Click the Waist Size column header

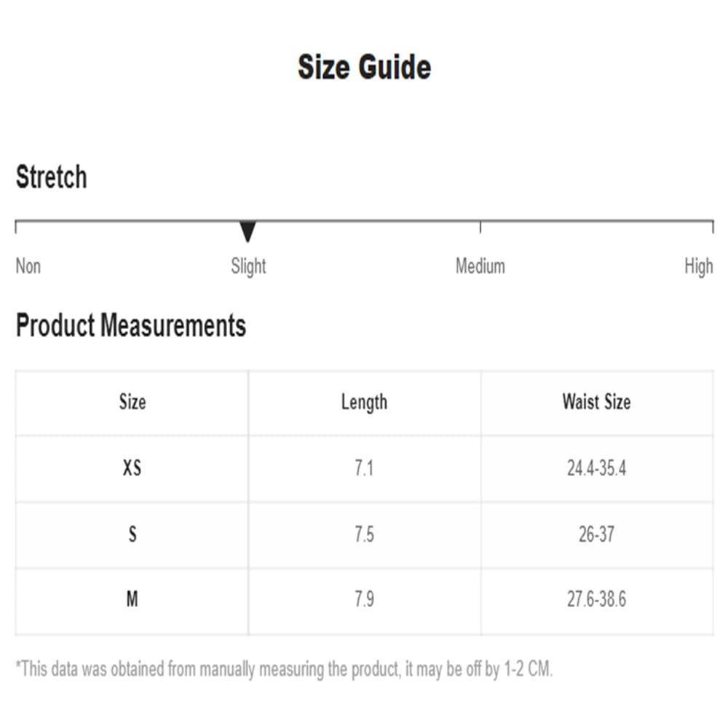597,402
